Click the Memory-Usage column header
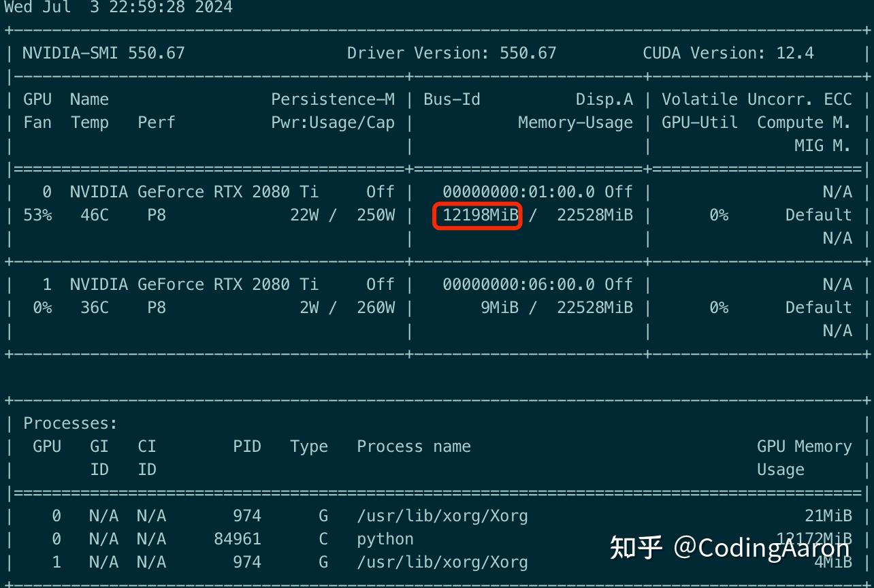This screenshot has height=588, width=874. (x=575, y=123)
